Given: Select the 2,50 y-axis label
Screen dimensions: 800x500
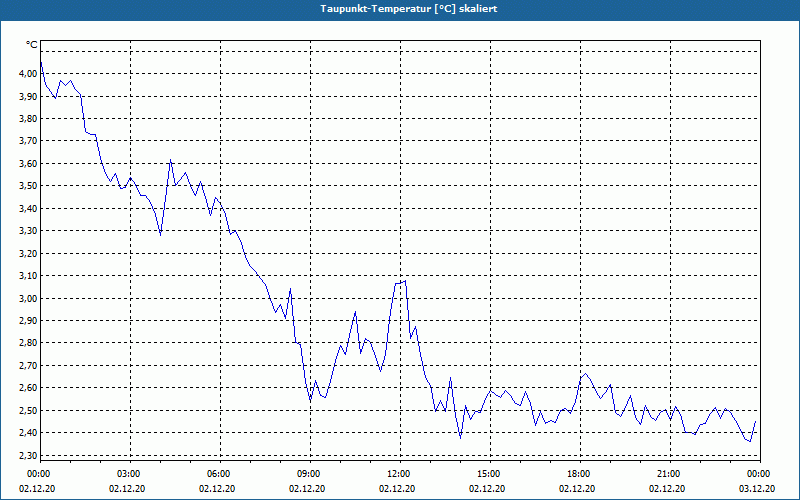Looking at the screenshot, I should [x=28, y=411].
